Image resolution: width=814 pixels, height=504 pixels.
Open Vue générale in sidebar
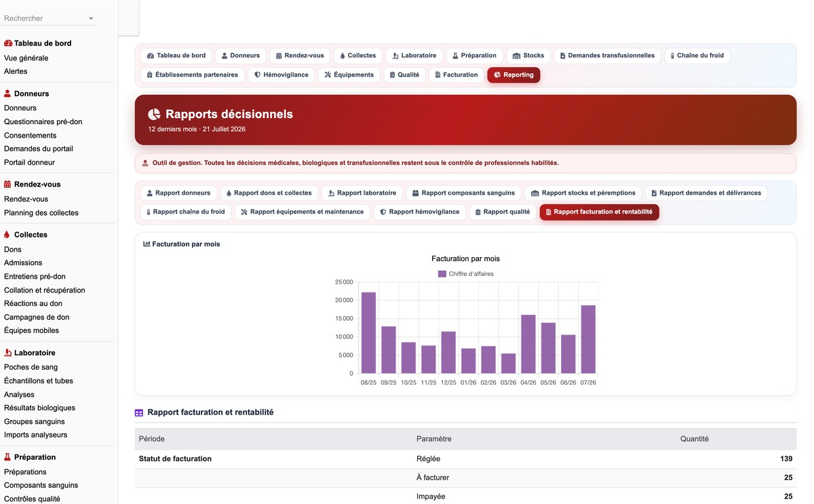point(26,58)
